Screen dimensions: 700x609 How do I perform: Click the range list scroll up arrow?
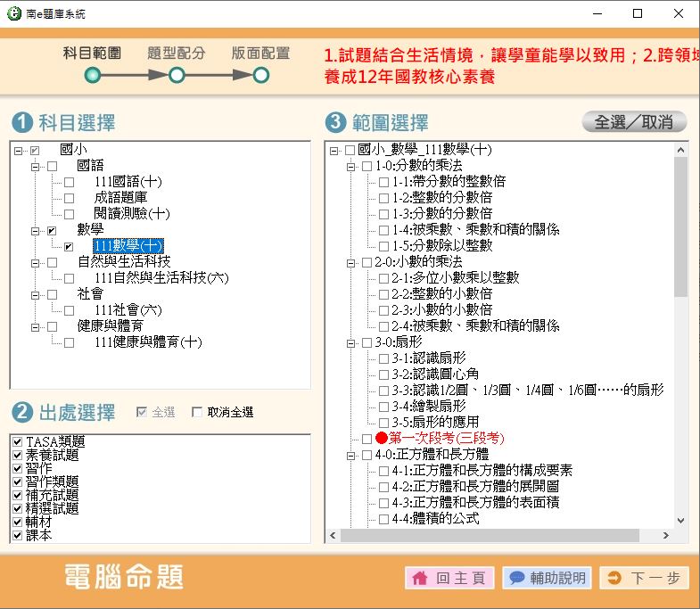pyautogui.click(x=680, y=150)
